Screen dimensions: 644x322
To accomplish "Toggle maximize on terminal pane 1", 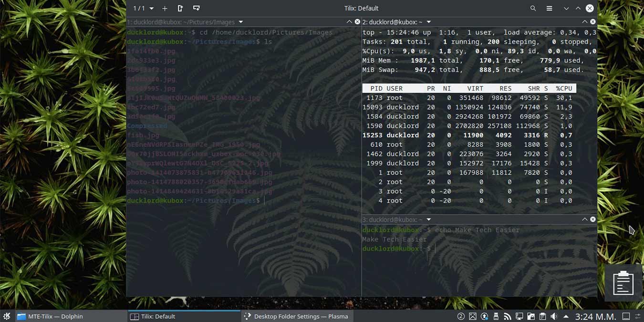I will pyautogui.click(x=349, y=22).
